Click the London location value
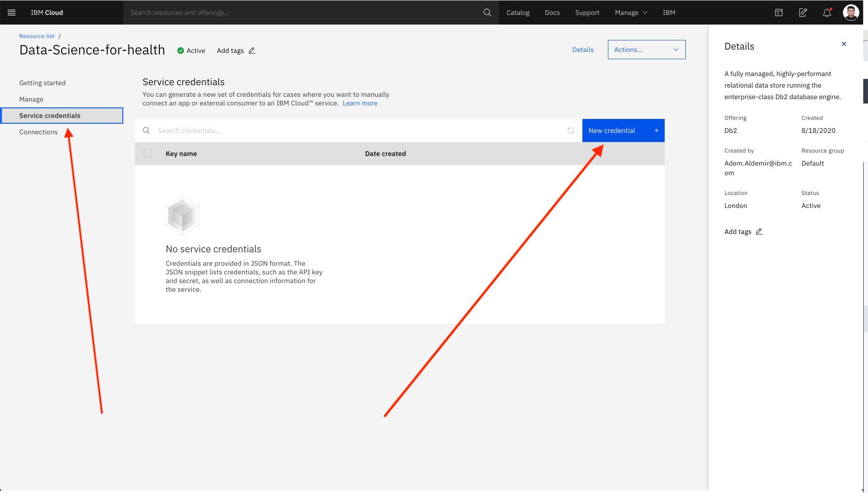This screenshot has height=493, width=868. (736, 206)
